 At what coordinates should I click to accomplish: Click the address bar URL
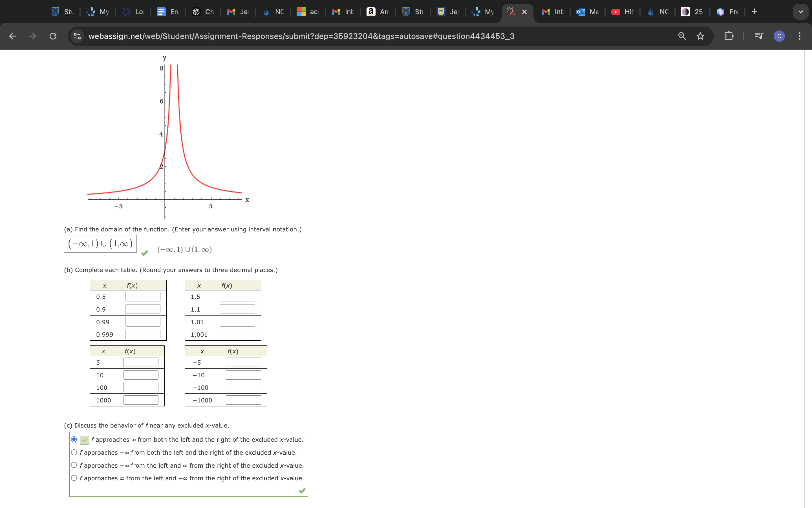[301, 36]
